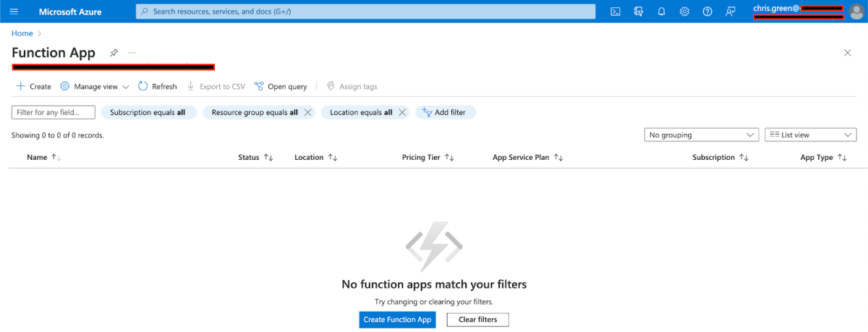Click the Create Function App button
This screenshot has height=332, width=868.
397,320
